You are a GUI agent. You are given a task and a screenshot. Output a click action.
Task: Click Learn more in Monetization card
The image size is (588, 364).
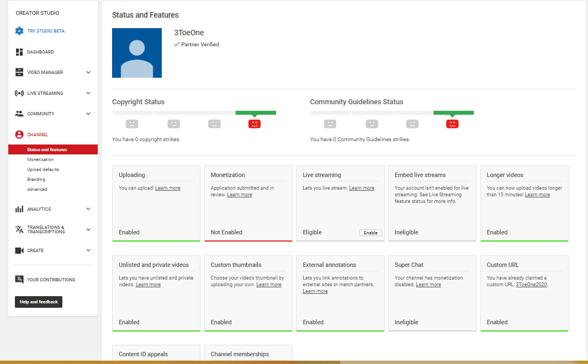click(240, 195)
